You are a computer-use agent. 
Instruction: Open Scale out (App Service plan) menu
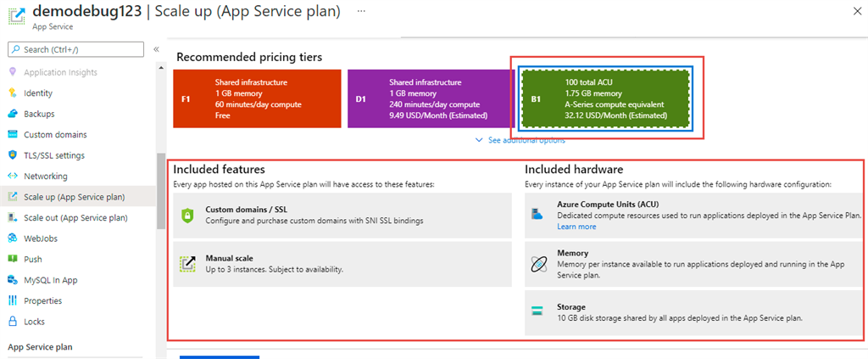point(75,217)
